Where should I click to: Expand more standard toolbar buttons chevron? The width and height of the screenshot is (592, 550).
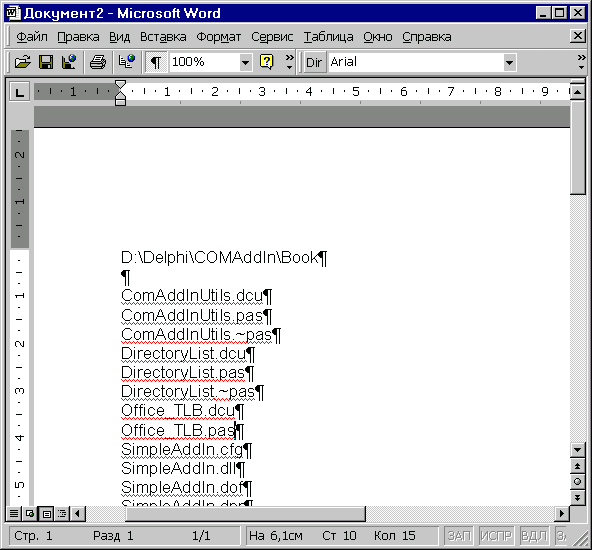289,62
